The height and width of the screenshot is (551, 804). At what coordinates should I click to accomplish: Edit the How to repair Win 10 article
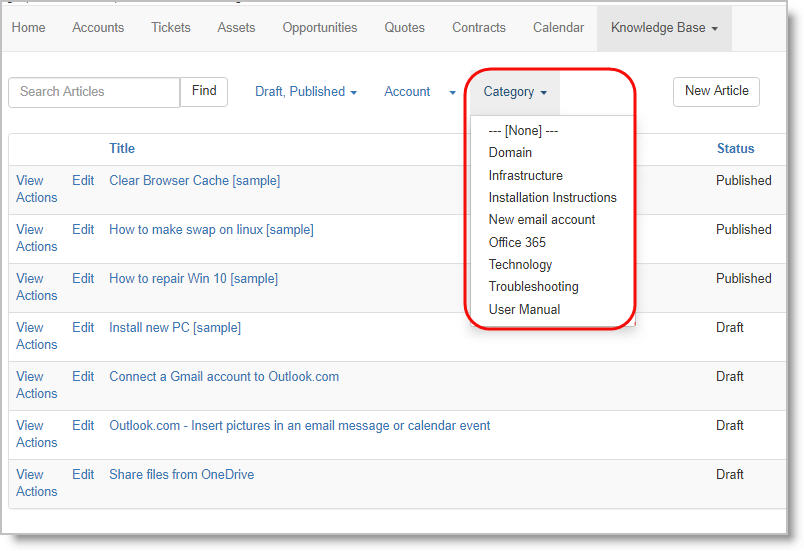pyautogui.click(x=83, y=279)
